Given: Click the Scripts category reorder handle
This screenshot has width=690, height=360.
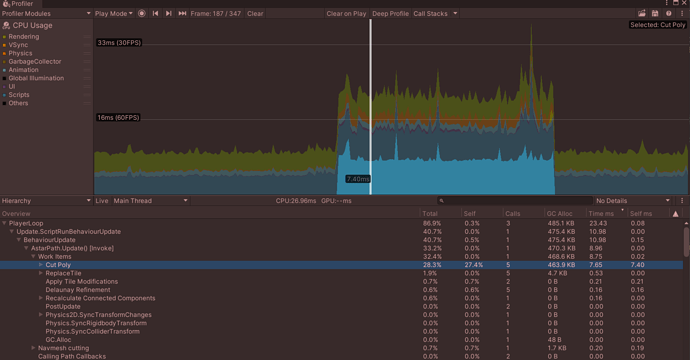Looking at the screenshot, I should tap(87, 95).
